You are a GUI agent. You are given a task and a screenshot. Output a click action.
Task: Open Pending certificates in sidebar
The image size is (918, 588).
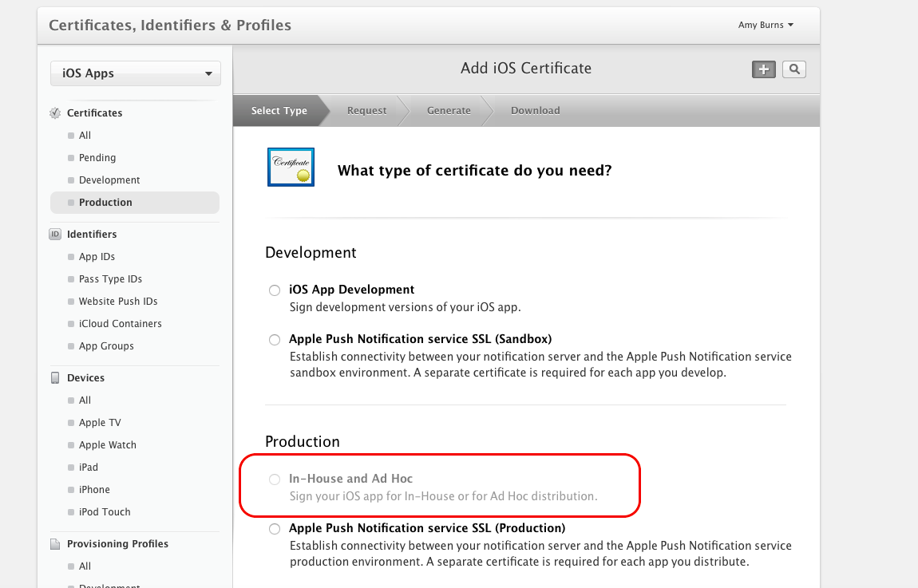[97, 158]
